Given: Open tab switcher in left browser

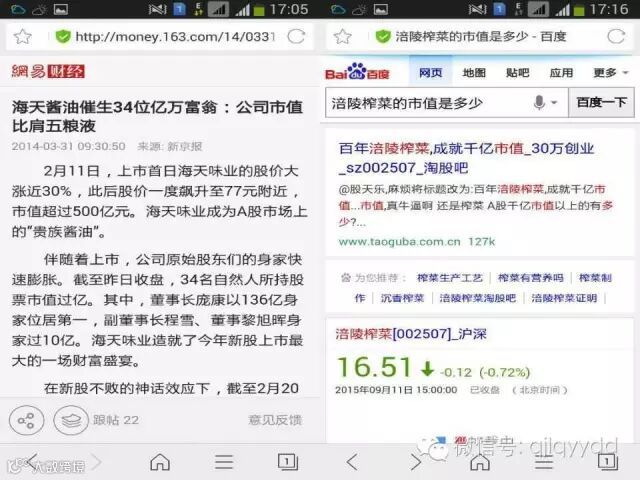Looking at the screenshot, I should [288, 462].
